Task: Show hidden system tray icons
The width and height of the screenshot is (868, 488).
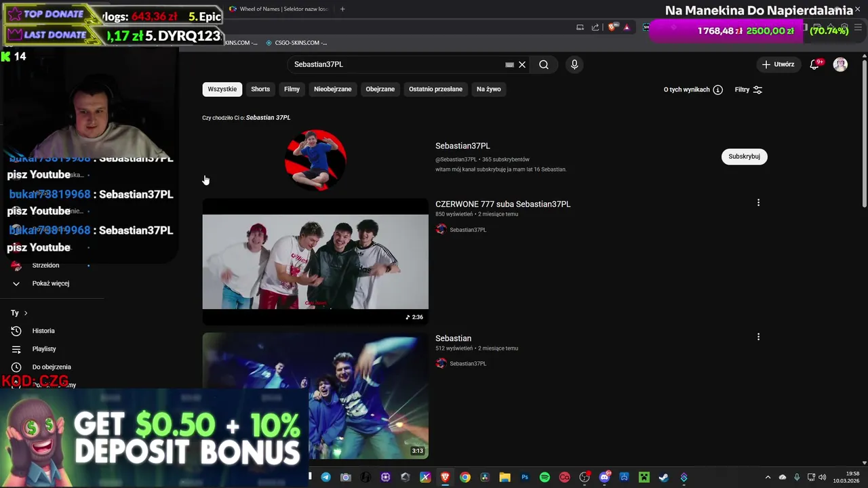Action: click(x=768, y=477)
